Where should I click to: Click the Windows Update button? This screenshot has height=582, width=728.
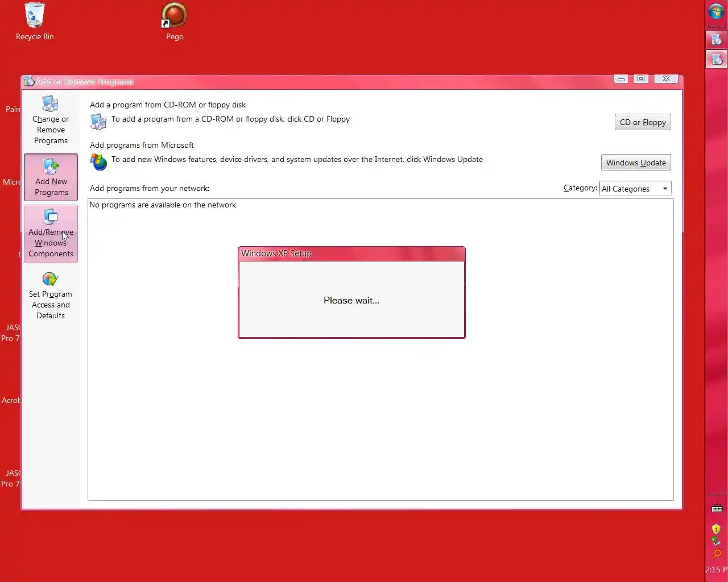tap(636, 163)
